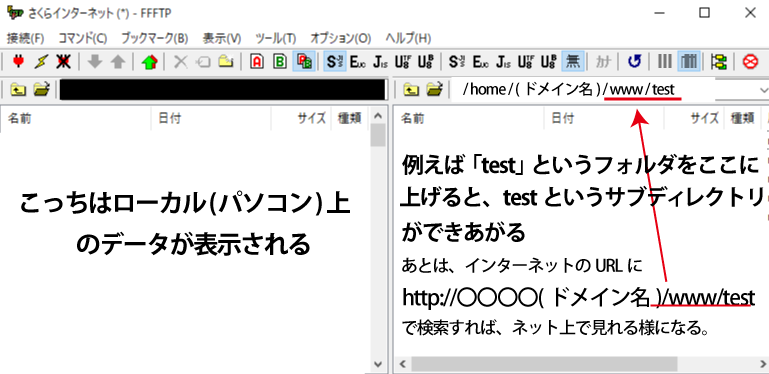
Task: Click the Delete X icon
Action: pos(181,62)
